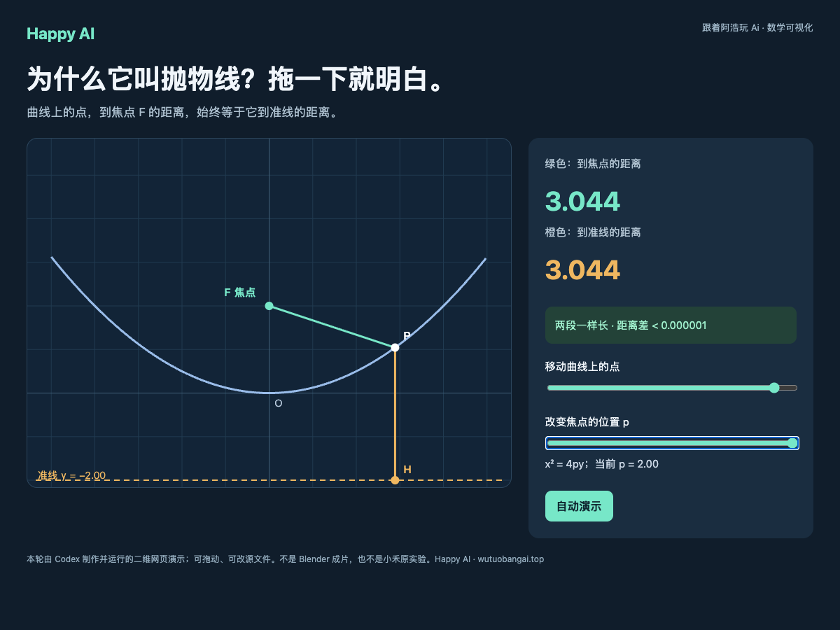Viewport: 840px width, 630px height.
Task: Click the label 绿色：到焦点的距离
Action: [x=593, y=164]
